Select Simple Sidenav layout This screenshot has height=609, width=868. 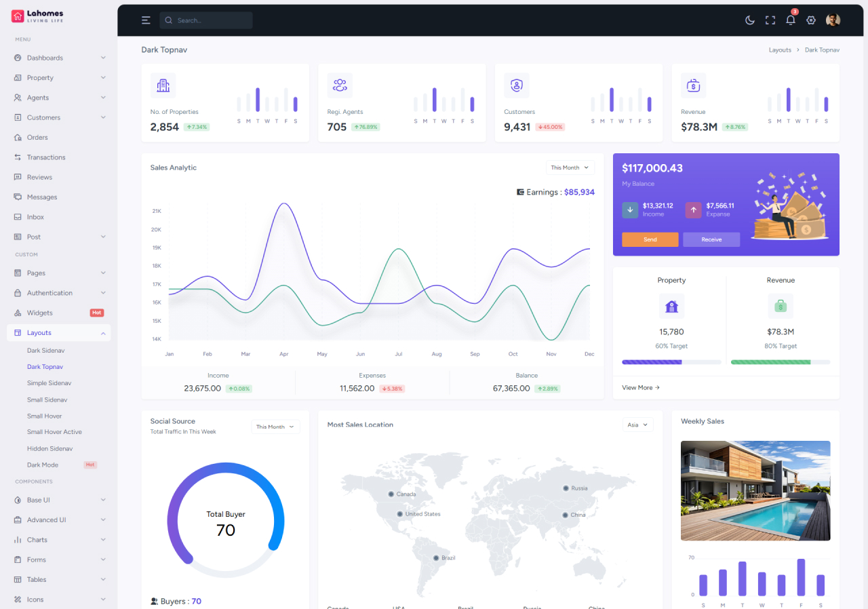(x=49, y=383)
